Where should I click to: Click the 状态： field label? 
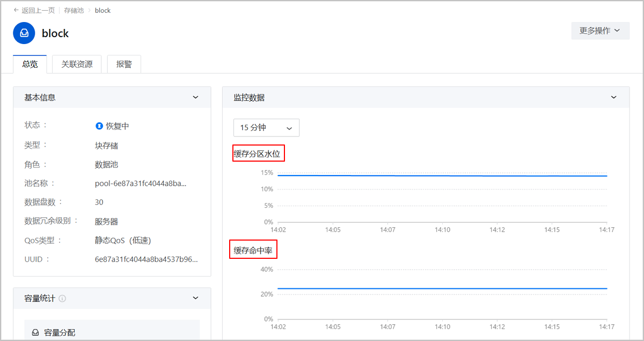pyautogui.click(x=36, y=125)
